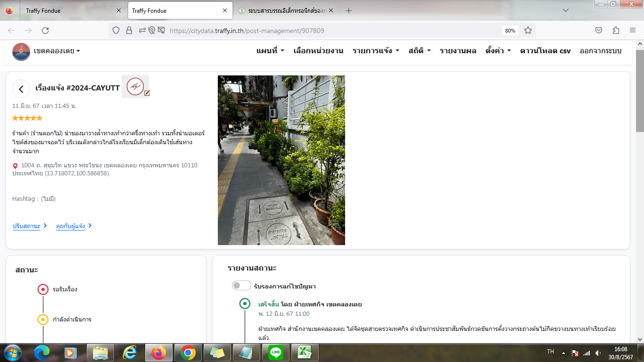Click the คุยกับผู้แจ้ง link
Image resolution: width=644 pixels, height=362 pixels.
(71, 226)
